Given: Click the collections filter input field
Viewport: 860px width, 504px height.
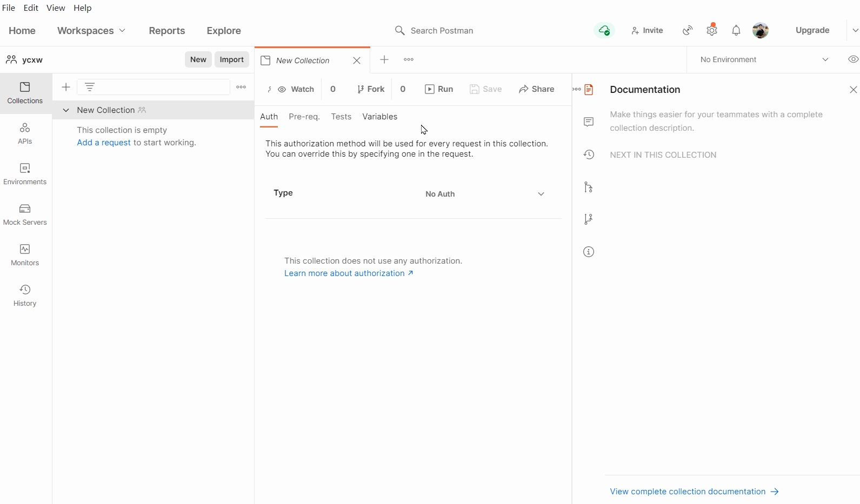Looking at the screenshot, I should (x=154, y=87).
